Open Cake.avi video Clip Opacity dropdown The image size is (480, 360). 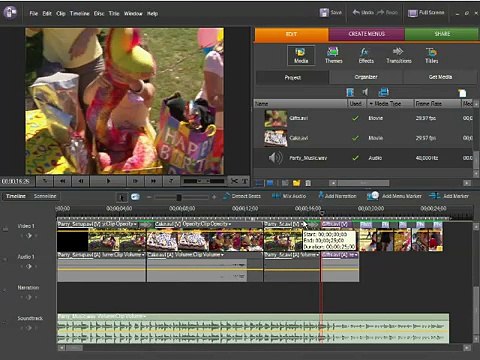[230, 224]
